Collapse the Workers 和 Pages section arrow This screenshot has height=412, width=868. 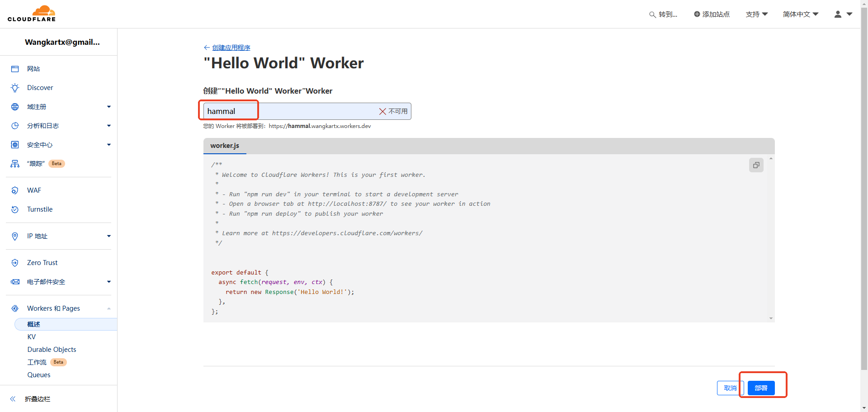pyautogui.click(x=109, y=308)
